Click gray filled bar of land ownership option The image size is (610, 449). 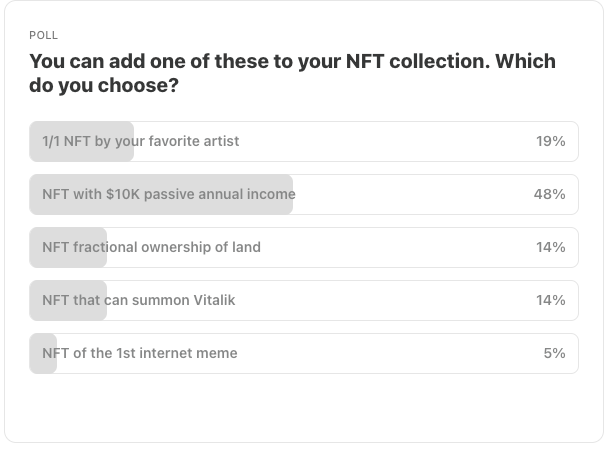tap(68, 247)
